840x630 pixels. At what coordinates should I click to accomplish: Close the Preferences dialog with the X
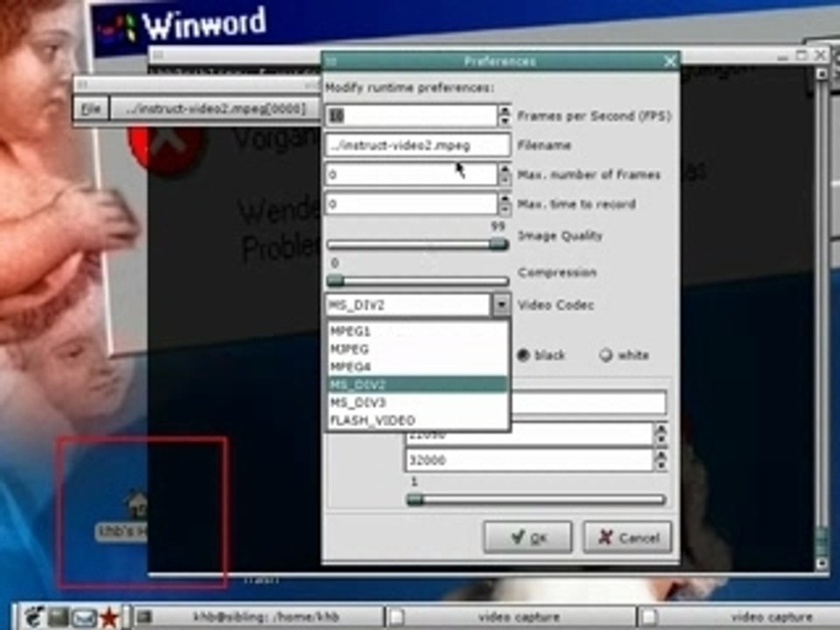tap(669, 61)
